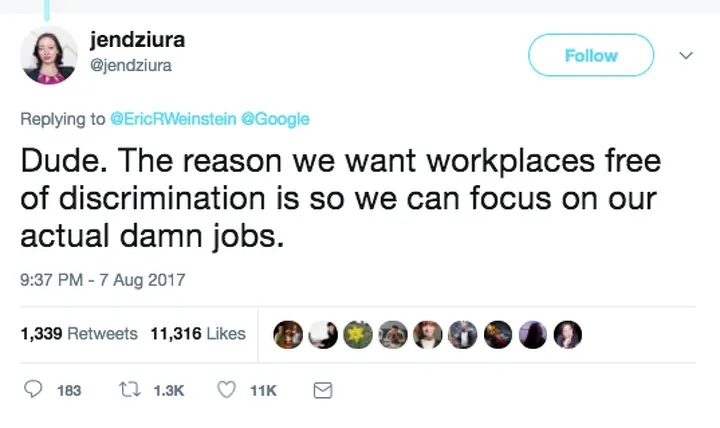
Task: Open the yellow flower liker avatar
Action: point(357,335)
